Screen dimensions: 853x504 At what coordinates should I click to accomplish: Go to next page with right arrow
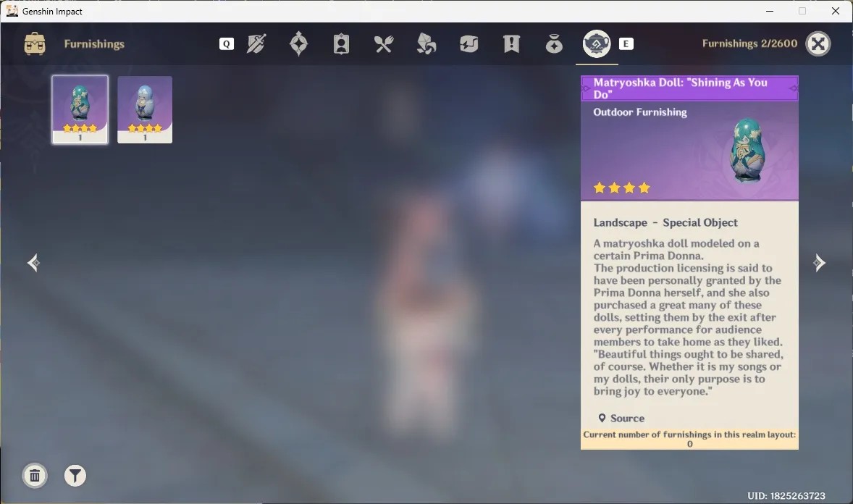click(x=819, y=263)
